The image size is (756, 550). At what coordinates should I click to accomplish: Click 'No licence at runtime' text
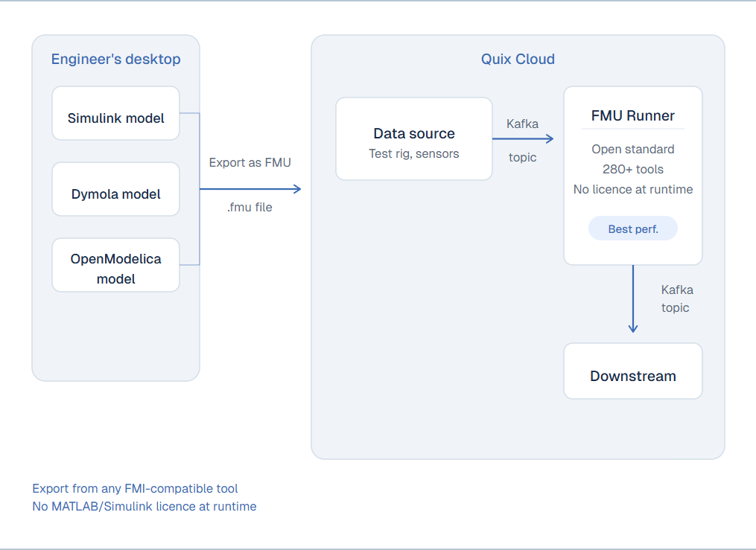pyautogui.click(x=633, y=189)
